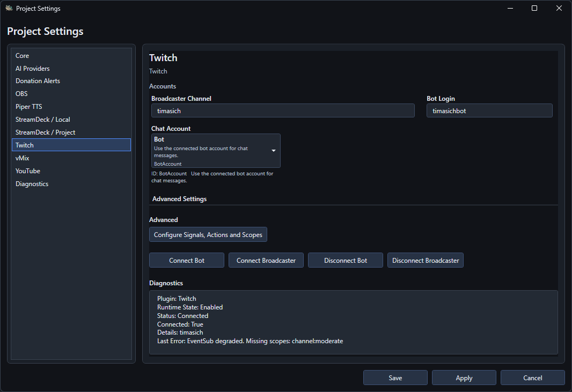Click the Broadcaster Channel input field
This screenshot has width=572, height=392.
click(x=283, y=110)
